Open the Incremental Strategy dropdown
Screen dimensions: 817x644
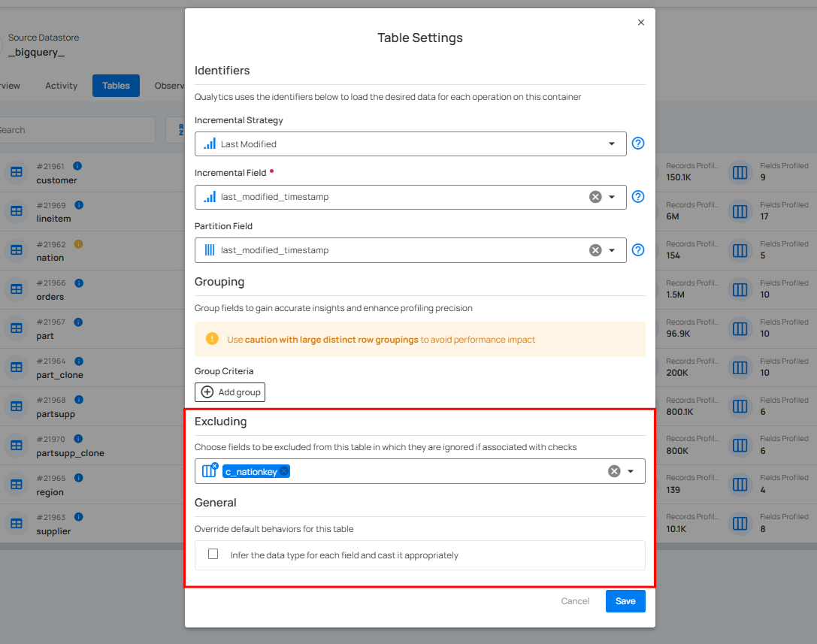[611, 144]
